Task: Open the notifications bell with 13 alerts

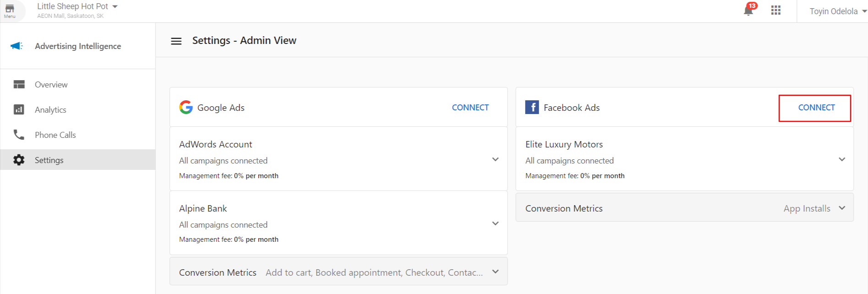Action: pos(748,11)
